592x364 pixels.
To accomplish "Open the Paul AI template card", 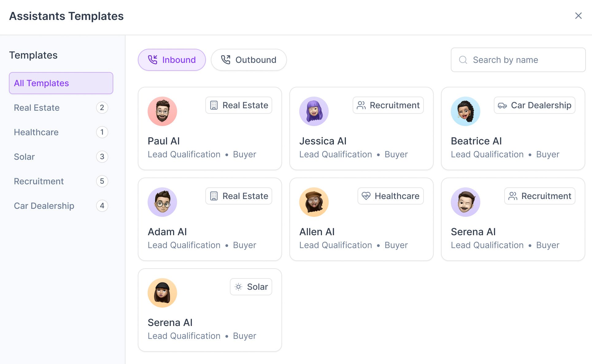I will [x=210, y=128].
